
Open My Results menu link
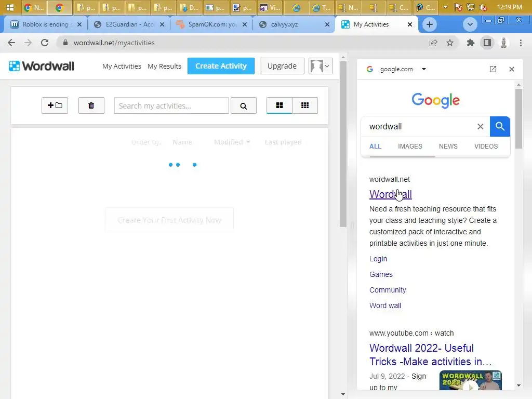165,66
